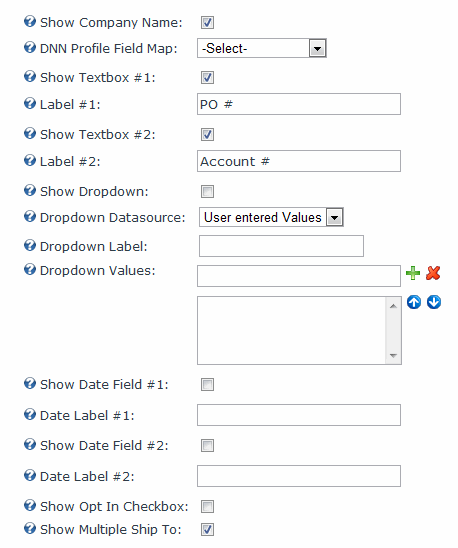Enable Show Date Field #1 checkbox

pyautogui.click(x=207, y=385)
